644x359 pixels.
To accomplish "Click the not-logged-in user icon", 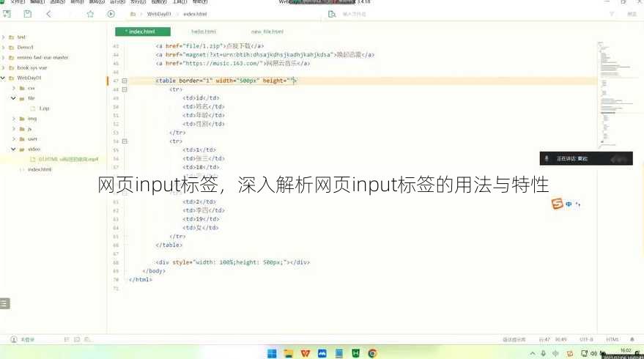I will pos(14,340).
